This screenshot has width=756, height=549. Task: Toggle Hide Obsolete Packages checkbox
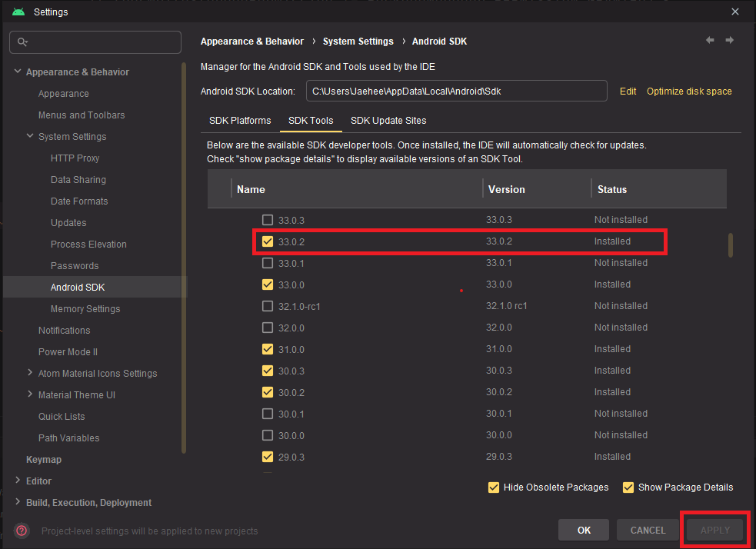493,487
